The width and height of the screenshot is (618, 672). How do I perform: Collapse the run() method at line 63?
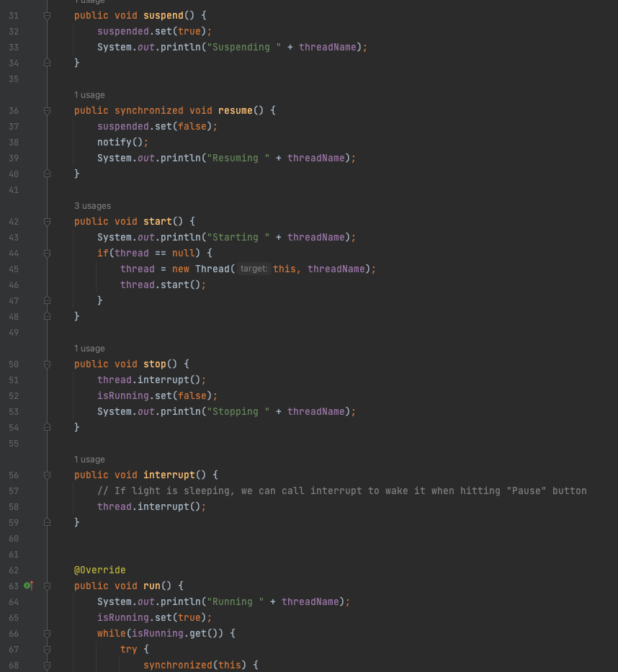pyautogui.click(x=47, y=586)
